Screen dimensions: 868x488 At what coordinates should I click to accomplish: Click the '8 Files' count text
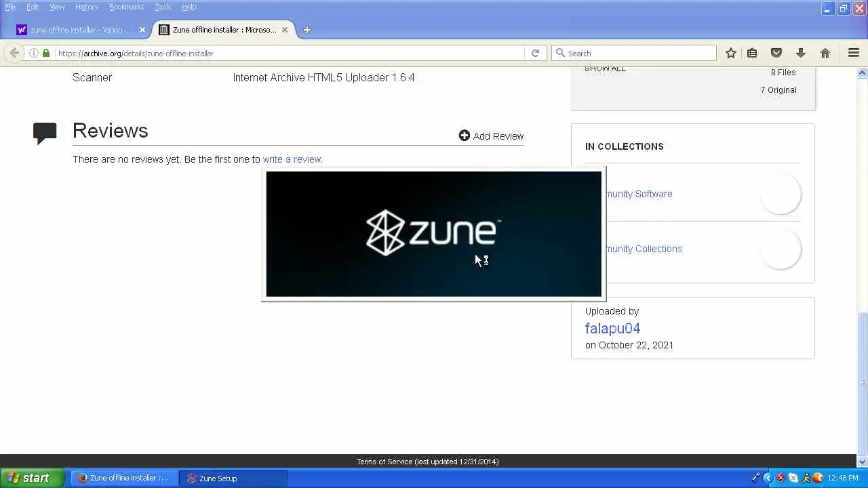(x=783, y=73)
